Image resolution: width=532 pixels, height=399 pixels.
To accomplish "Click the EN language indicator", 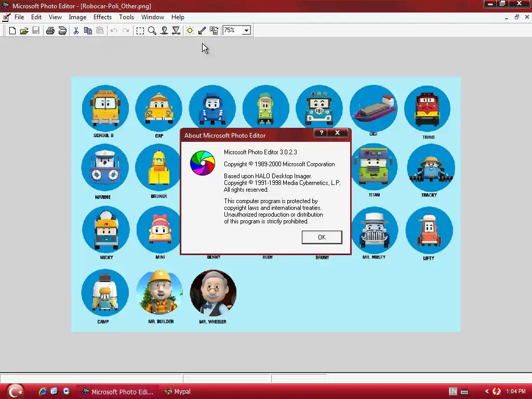I will [453, 391].
